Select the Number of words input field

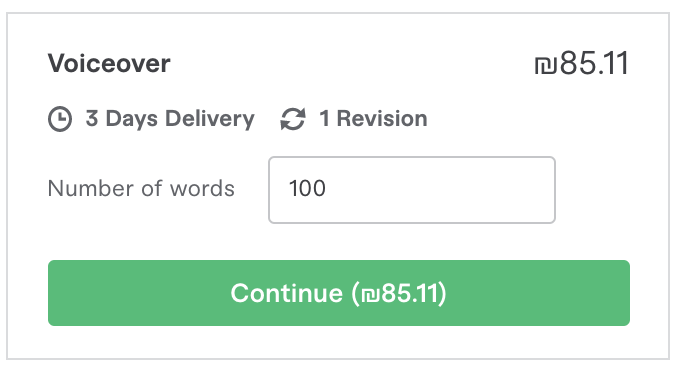[x=412, y=190]
